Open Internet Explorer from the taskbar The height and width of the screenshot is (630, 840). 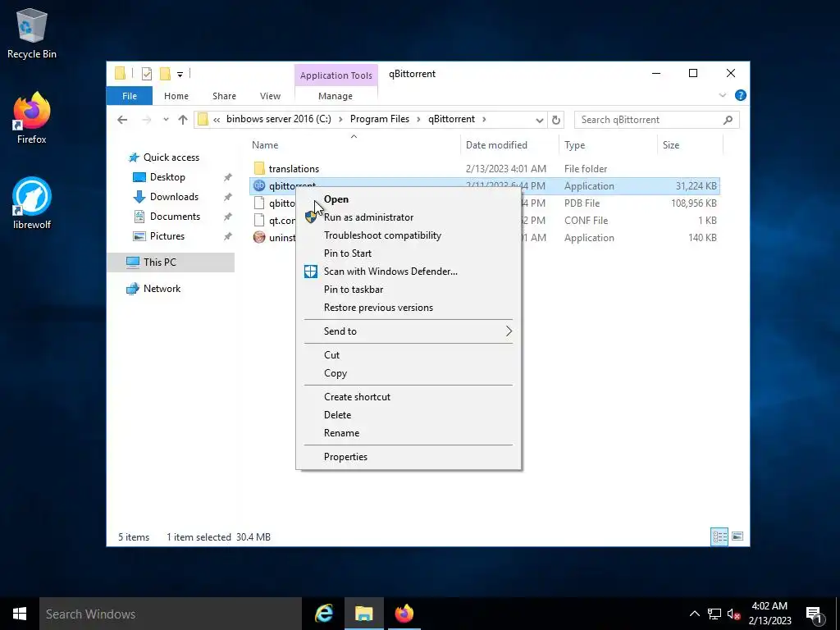(x=324, y=614)
